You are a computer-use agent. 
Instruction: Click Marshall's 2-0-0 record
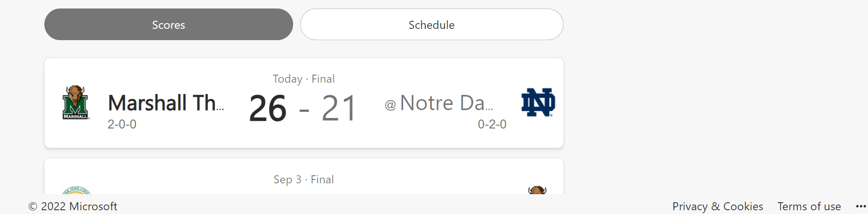122,124
